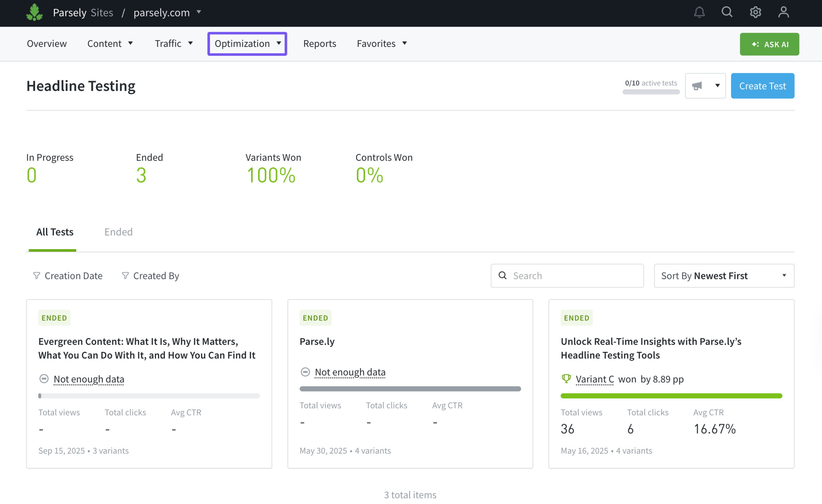Viewport: 822px width, 504px height.
Task: Expand the parsely.com site dropdown
Action: pyautogui.click(x=167, y=12)
